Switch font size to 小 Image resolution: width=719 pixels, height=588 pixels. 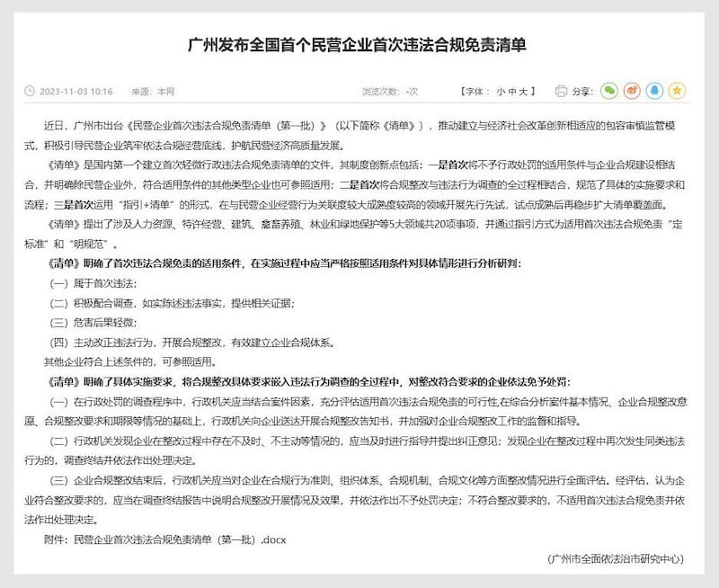coord(502,91)
